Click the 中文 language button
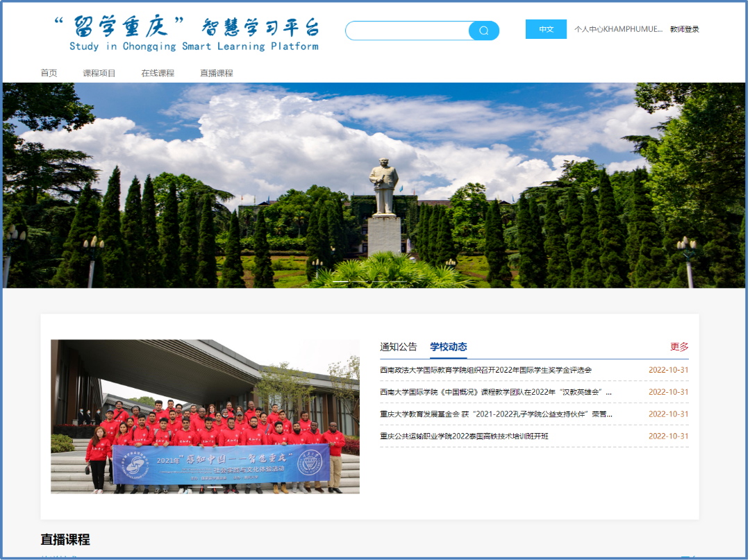 pos(546,28)
